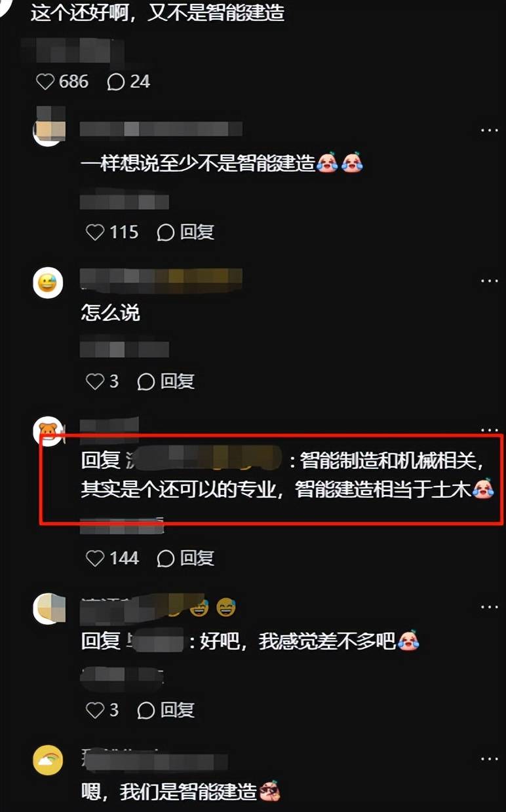Open options menu for the highlighted comment
Screen dimensions: 506x812
[490, 430]
